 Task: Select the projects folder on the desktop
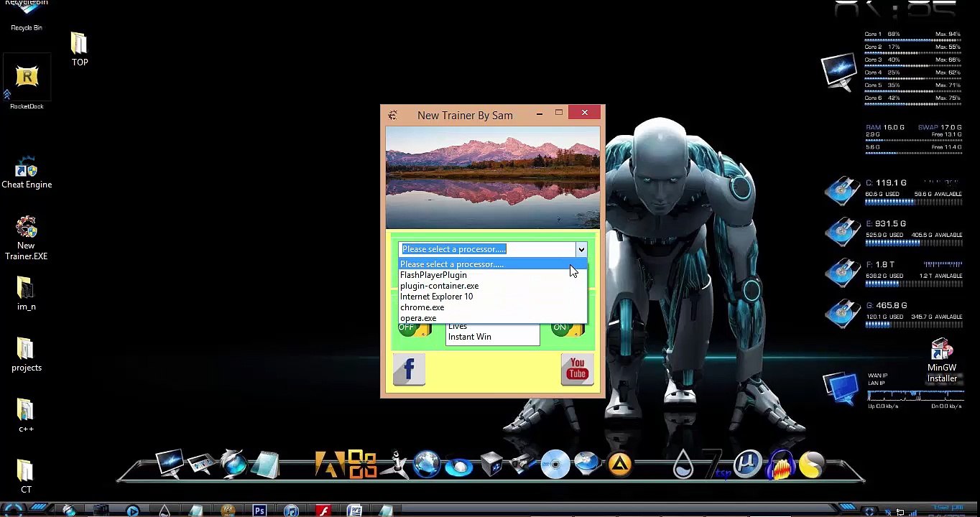(27, 355)
